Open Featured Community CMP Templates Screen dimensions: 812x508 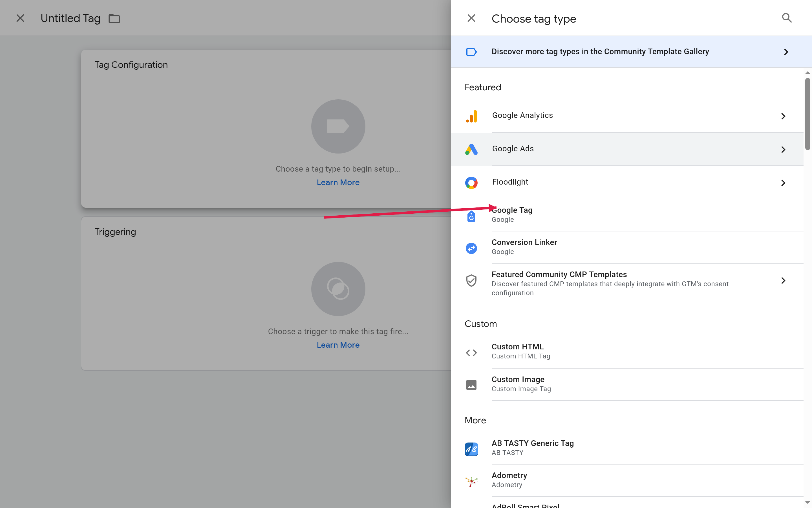point(627,284)
